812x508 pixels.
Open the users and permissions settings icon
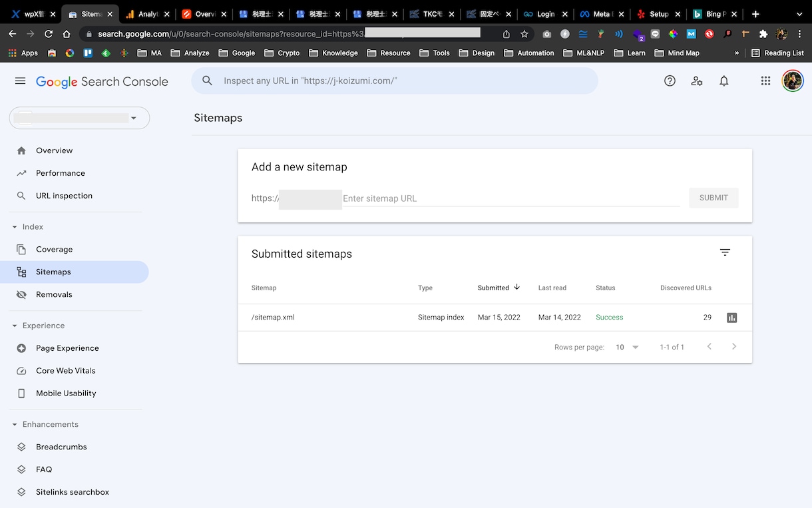pyautogui.click(x=697, y=81)
